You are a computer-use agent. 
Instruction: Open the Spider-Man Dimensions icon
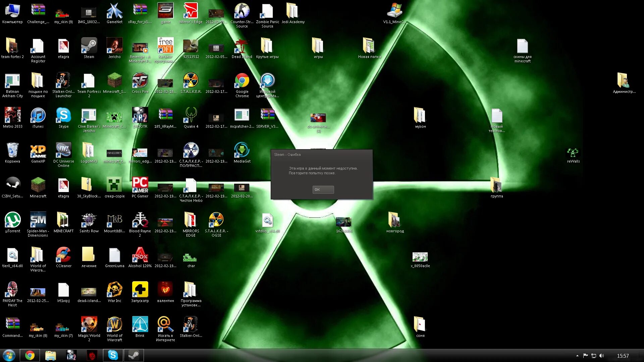pos(38,220)
